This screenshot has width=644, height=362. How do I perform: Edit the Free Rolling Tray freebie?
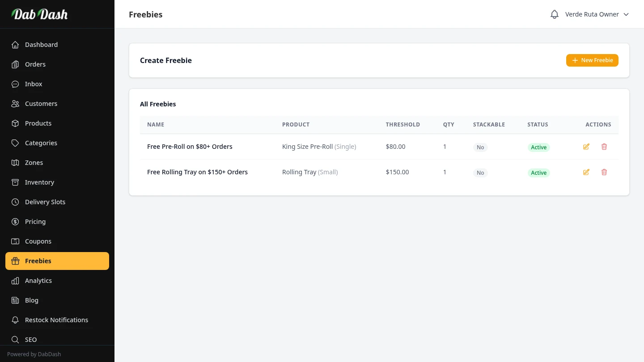pos(586,172)
